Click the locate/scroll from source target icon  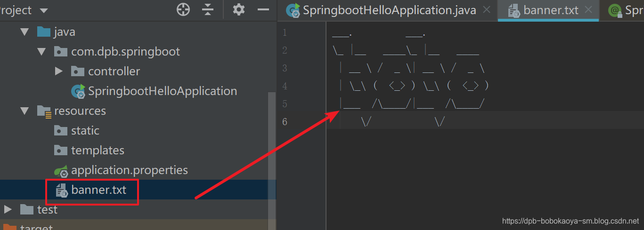pyautogui.click(x=183, y=9)
